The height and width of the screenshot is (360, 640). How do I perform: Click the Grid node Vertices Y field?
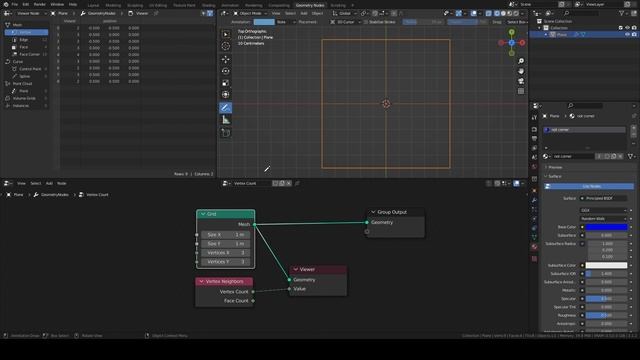(225, 262)
